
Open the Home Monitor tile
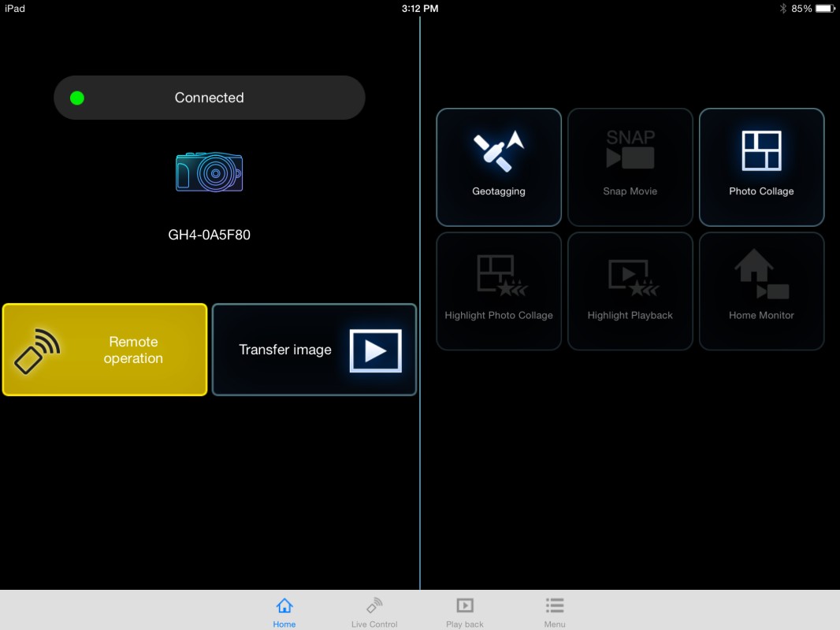761,291
